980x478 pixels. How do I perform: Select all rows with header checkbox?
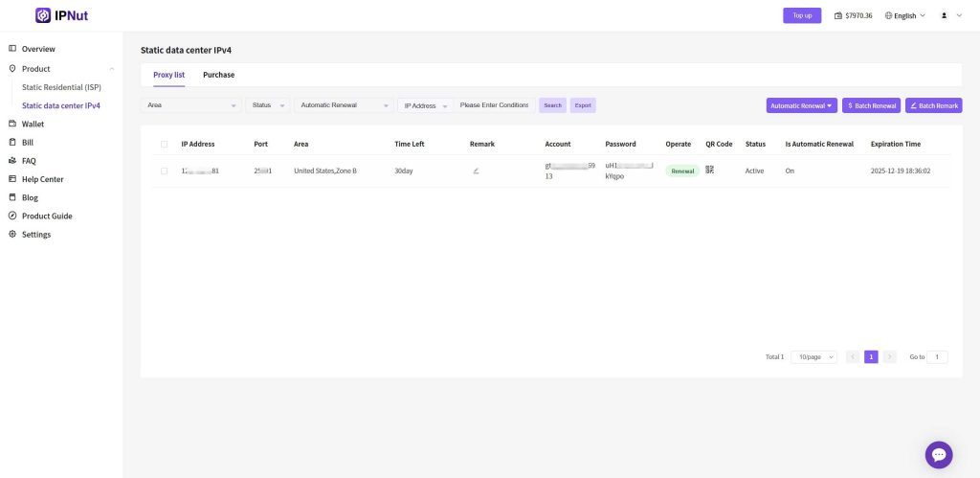pos(164,144)
